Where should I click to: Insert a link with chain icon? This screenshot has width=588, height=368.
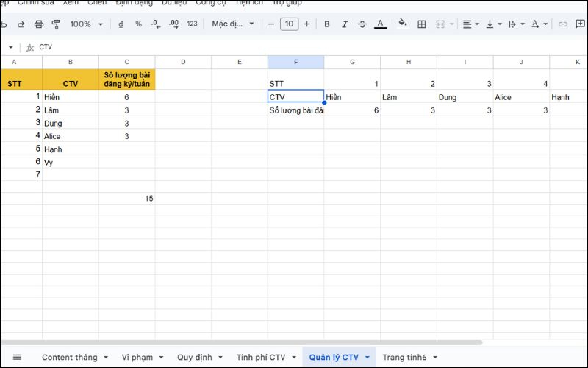point(562,24)
